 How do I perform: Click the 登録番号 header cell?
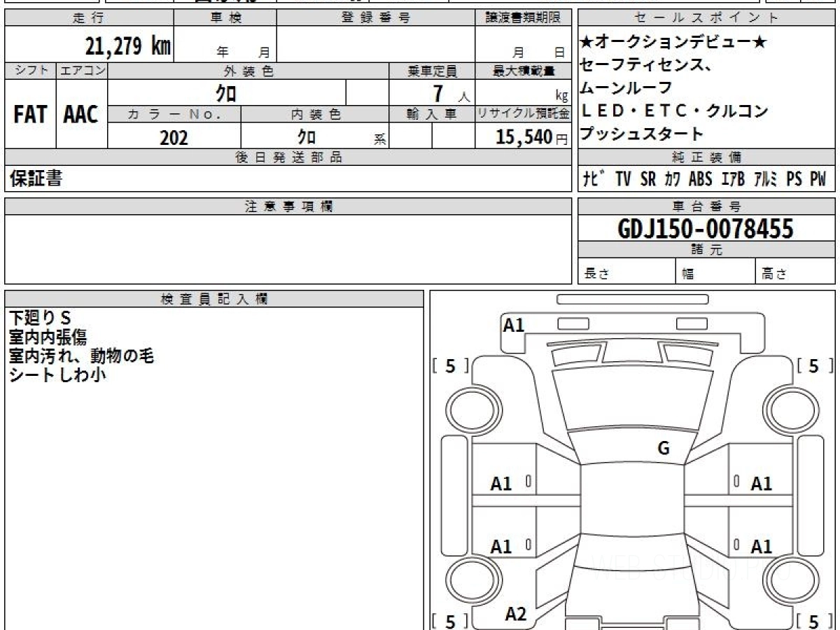click(x=376, y=18)
